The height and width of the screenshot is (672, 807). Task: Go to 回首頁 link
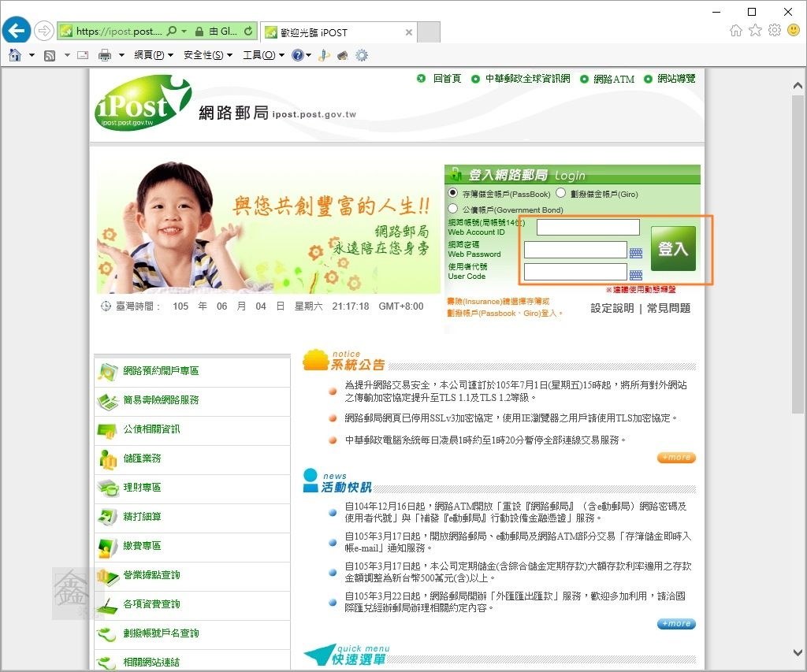click(447, 79)
